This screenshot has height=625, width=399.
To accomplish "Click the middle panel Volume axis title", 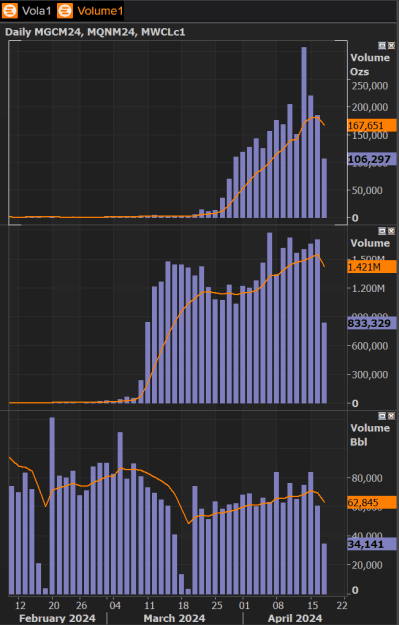I will (370, 243).
